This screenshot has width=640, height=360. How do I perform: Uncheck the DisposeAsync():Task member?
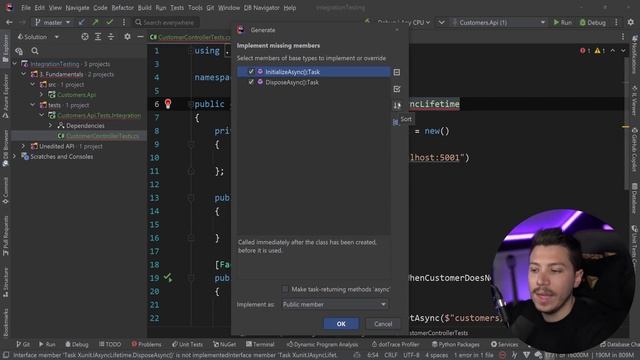pyautogui.click(x=251, y=82)
